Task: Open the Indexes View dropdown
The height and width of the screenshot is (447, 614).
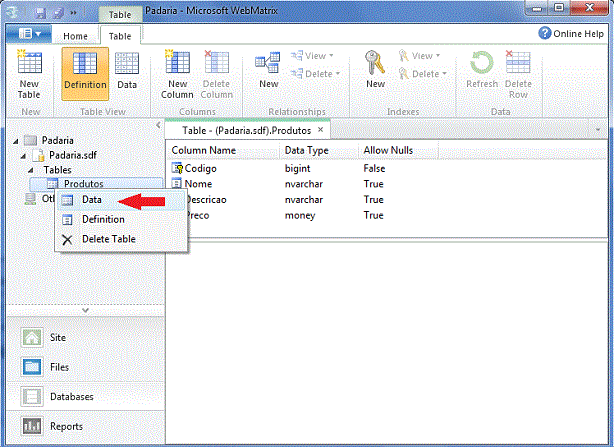Action: [419, 56]
